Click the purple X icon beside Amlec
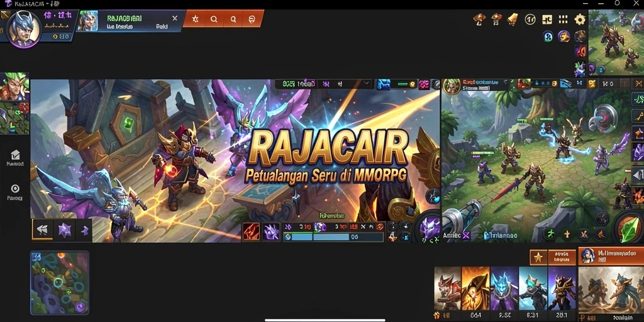 (466, 235)
